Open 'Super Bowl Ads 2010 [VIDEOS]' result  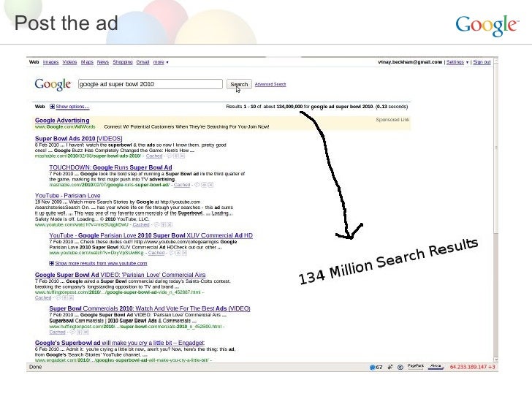(78, 138)
